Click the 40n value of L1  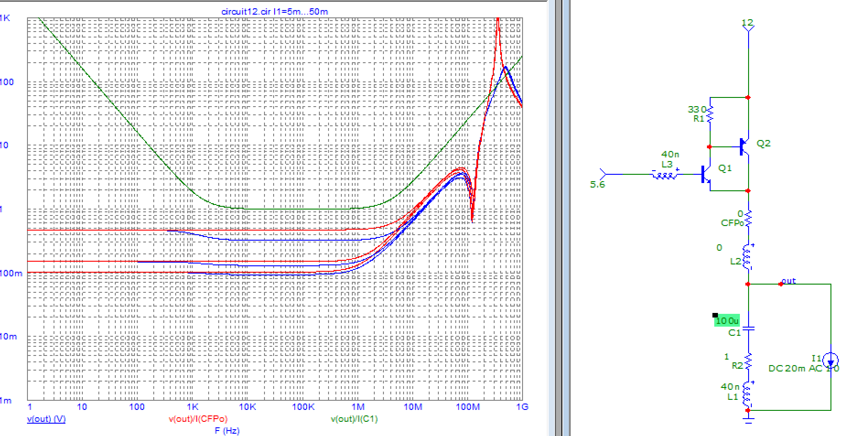point(729,387)
